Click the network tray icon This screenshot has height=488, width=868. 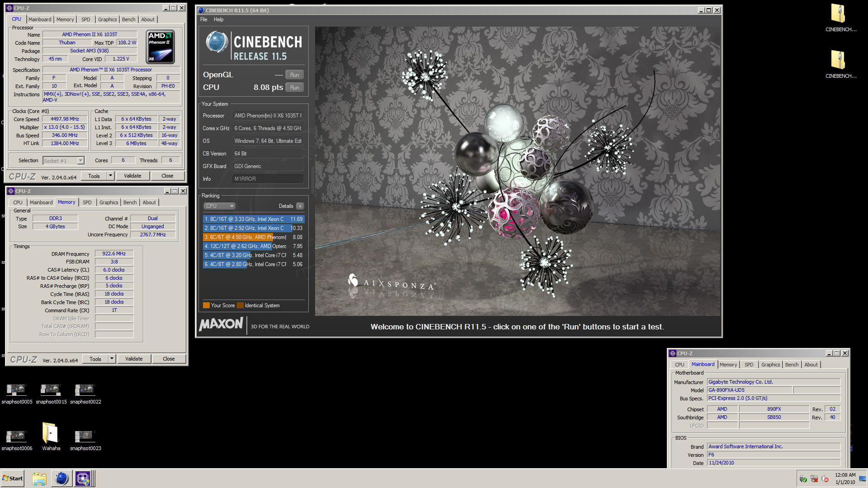pos(814,479)
